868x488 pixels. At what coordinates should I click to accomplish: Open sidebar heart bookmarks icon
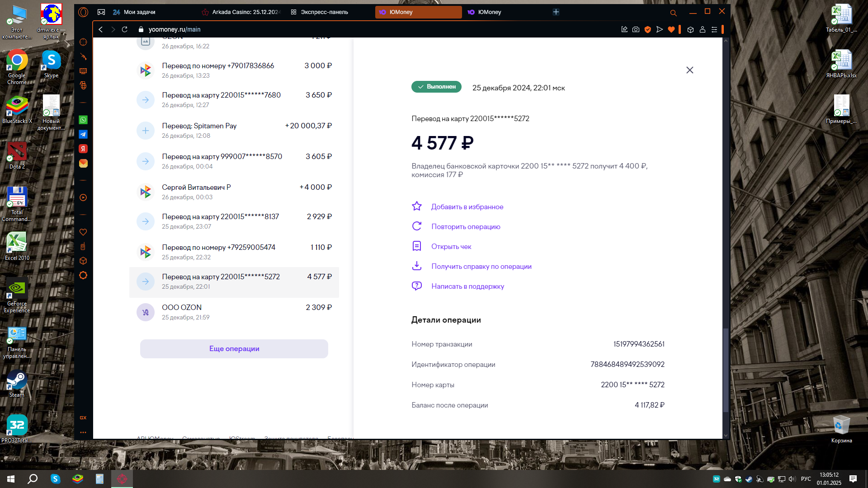(x=83, y=232)
